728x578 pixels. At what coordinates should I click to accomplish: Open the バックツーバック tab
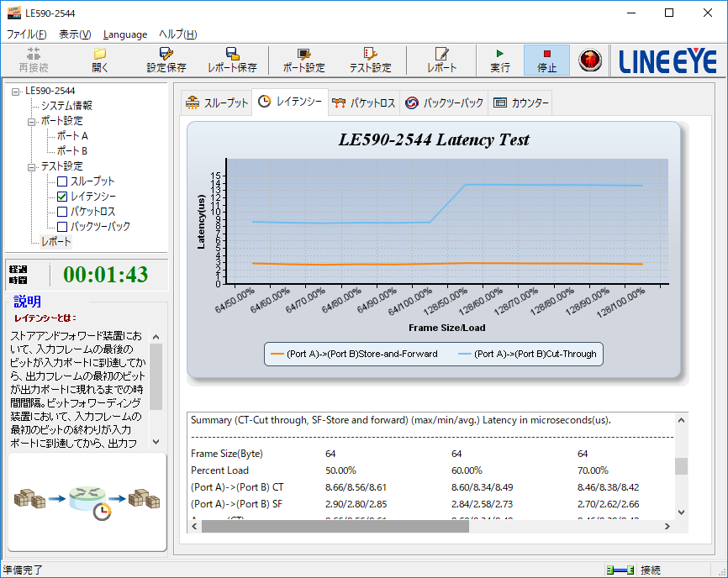click(444, 102)
